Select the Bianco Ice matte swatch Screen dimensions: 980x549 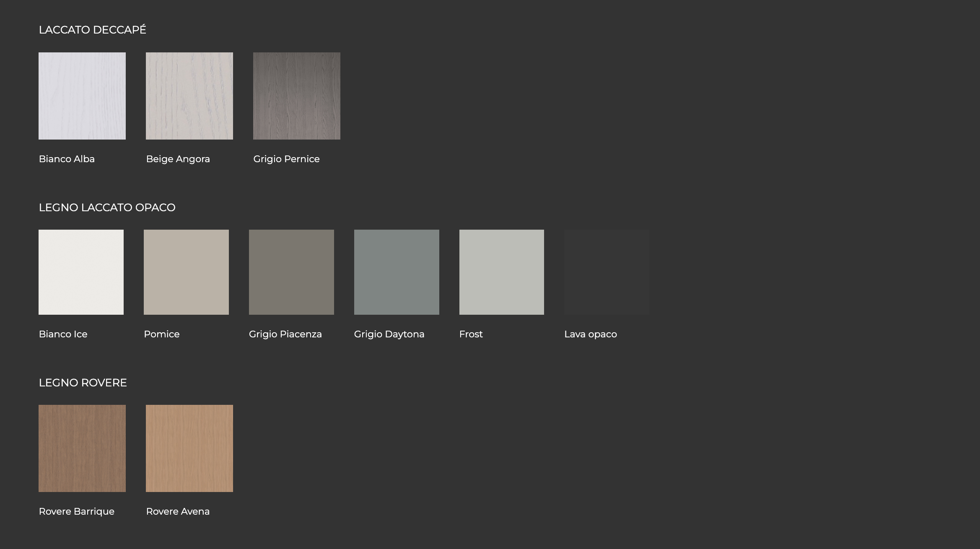coord(81,272)
